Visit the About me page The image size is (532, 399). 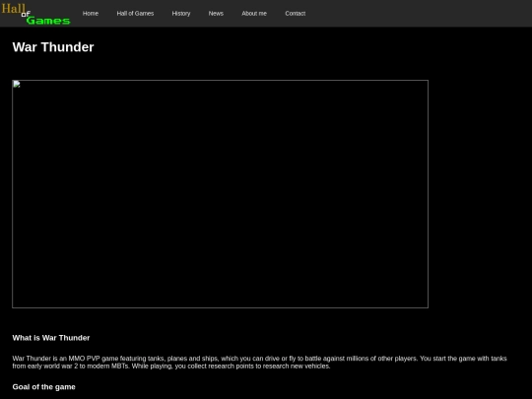point(254,14)
